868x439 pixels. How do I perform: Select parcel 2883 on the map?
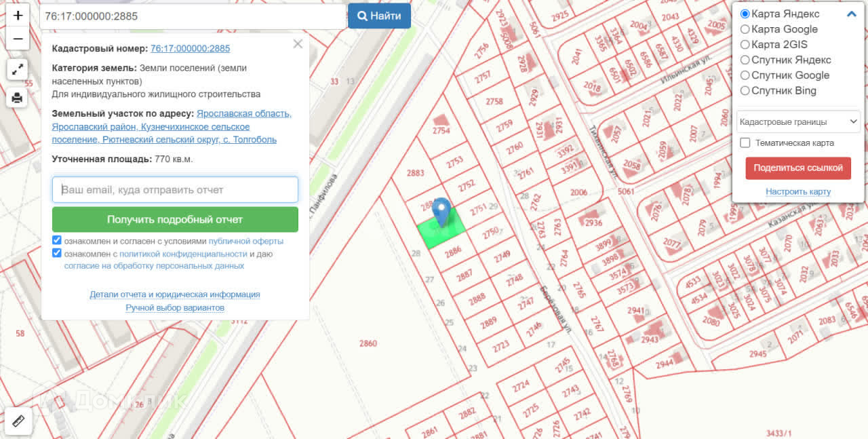coord(415,173)
